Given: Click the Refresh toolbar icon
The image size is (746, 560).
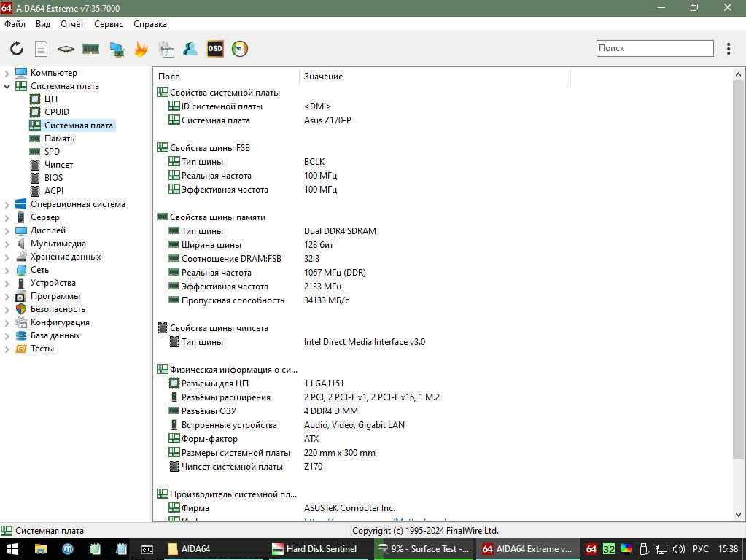Looking at the screenshot, I should pos(17,49).
